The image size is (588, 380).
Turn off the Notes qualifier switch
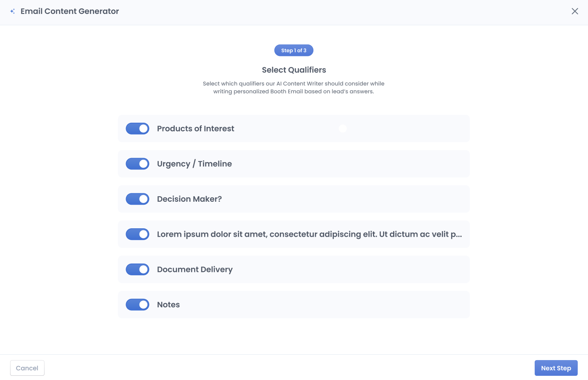click(x=138, y=305)
